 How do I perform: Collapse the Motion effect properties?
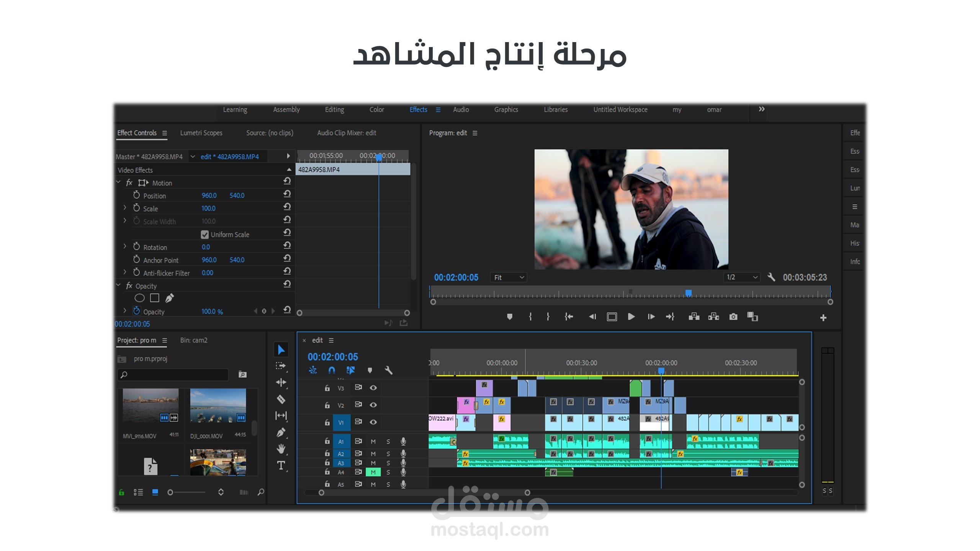[x=118, y=183]
